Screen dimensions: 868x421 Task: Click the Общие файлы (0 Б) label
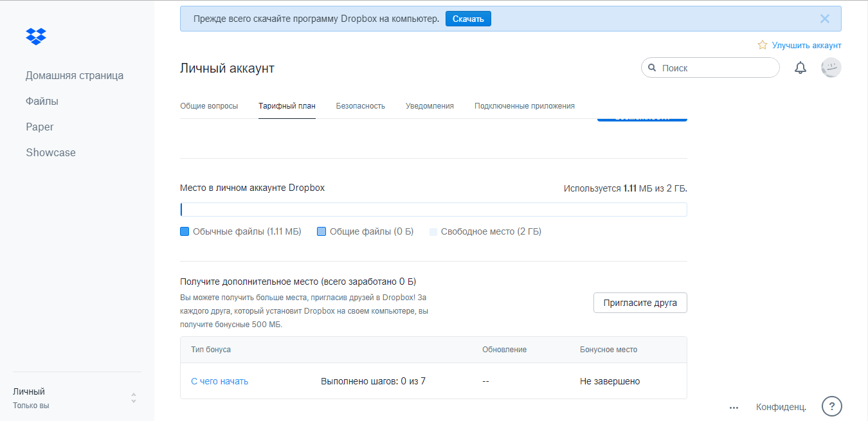click(x=372, y=231)
